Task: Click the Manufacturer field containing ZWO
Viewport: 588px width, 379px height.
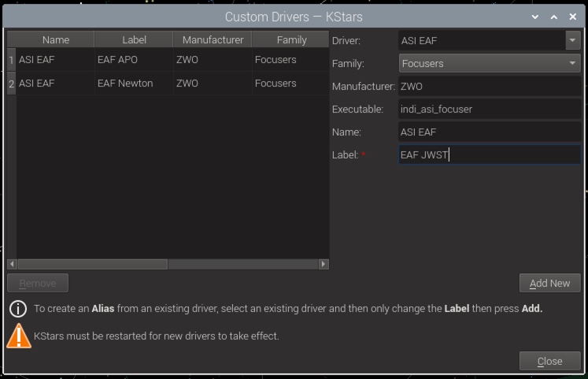Action: point(490,87)
